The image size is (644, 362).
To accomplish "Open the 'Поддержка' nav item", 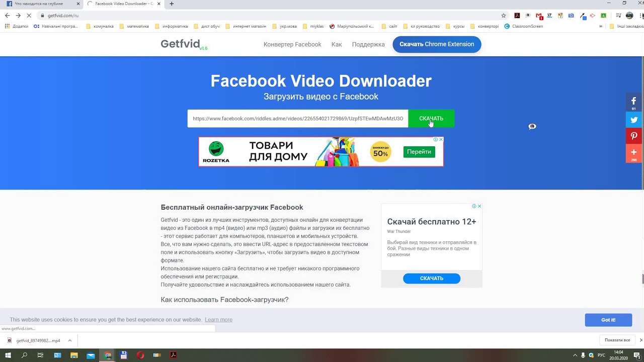I will click(368, 44).
